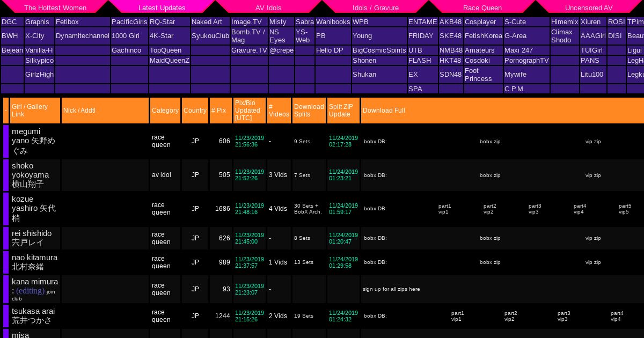Download vip4 for tsukasa arai

tap(616, 319)
